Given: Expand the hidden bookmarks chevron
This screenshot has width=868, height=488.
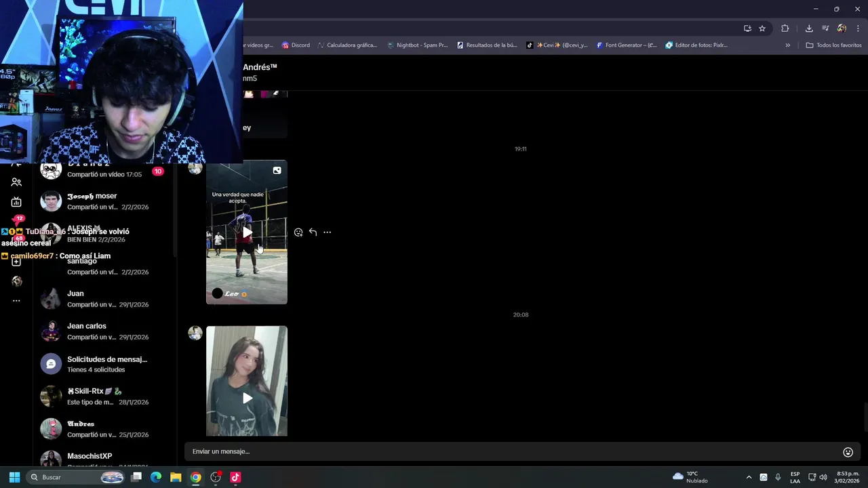Looking at the screenshot, I should coord(787,45).
